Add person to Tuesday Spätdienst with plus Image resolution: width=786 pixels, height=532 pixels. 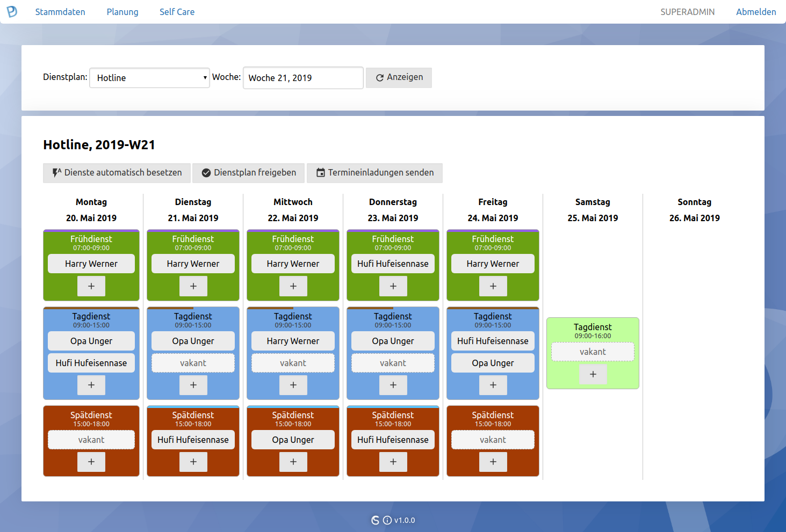pyautogui.click(x=193, y=462)
